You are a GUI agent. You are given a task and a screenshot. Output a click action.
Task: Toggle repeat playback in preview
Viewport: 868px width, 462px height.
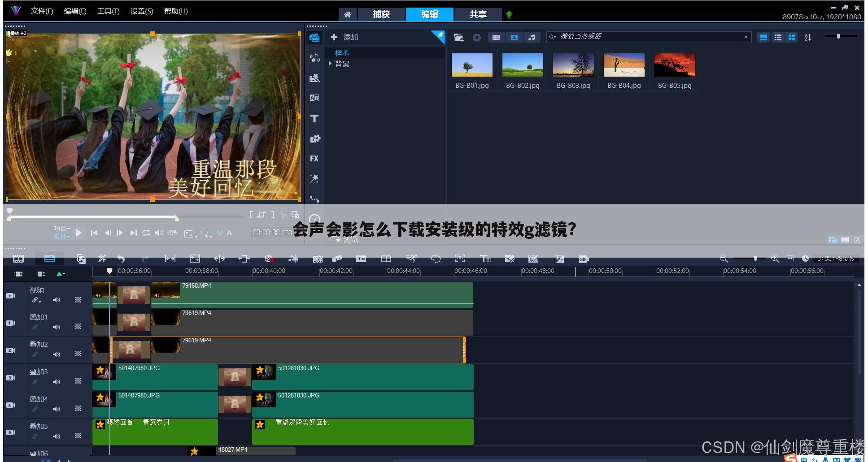click(x=146, y=233)
